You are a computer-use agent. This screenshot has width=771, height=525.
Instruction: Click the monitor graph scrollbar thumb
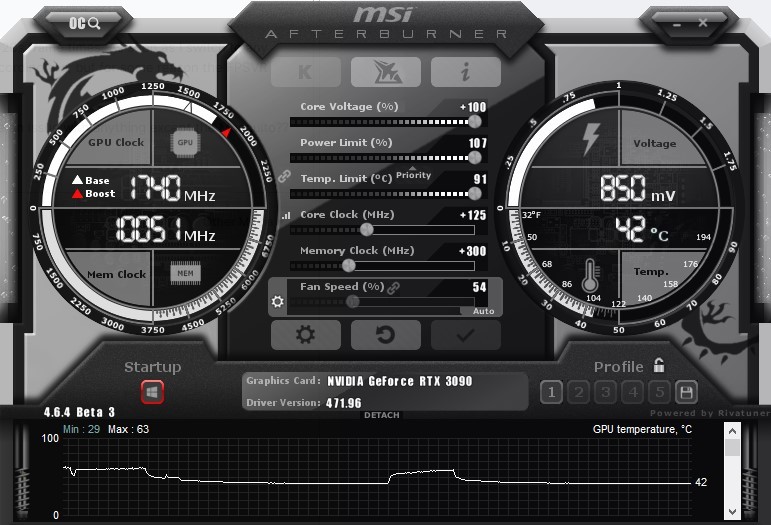tap(732, 447)
